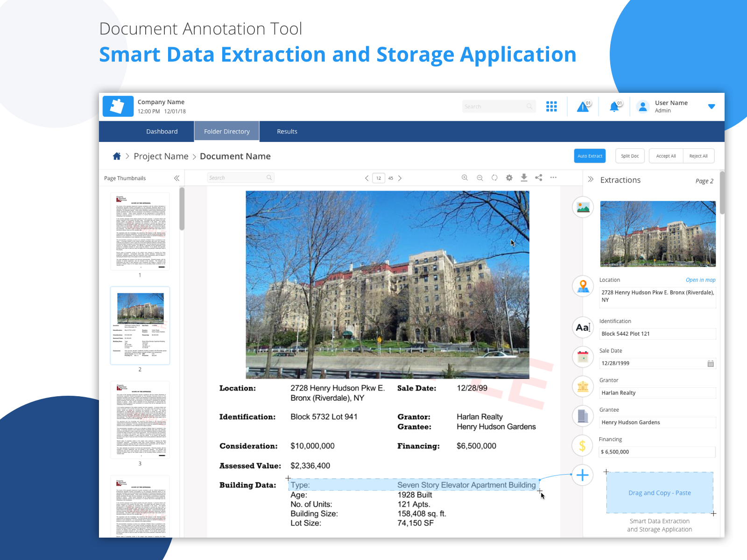Screen dimensions: 747x560
Task: Click the building photo in document
Action: pos(388,285)
